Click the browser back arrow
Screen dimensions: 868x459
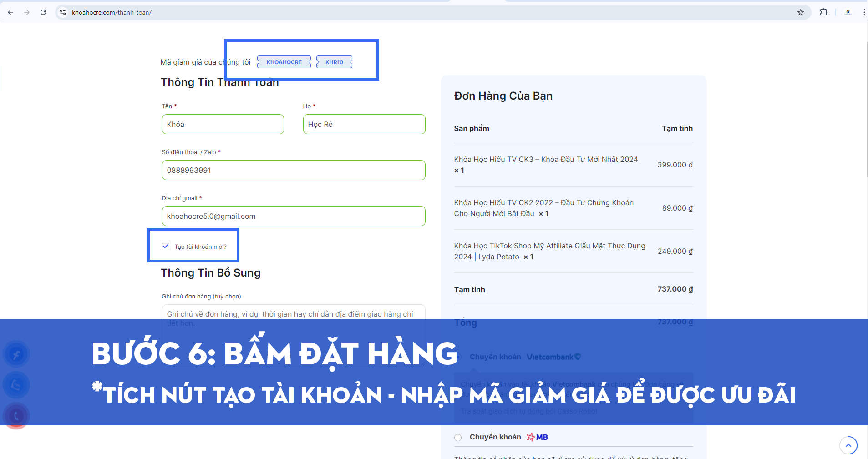click(10, 12)
